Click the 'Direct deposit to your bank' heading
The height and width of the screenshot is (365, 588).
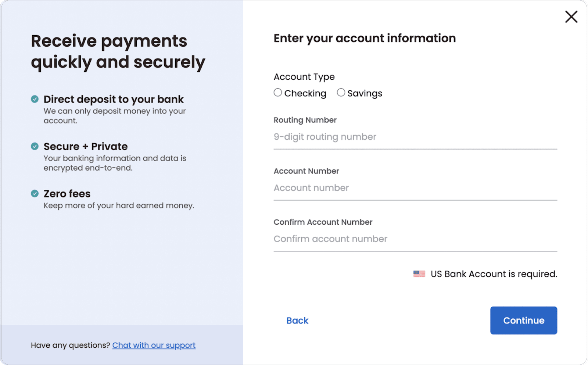pos(114,100)
